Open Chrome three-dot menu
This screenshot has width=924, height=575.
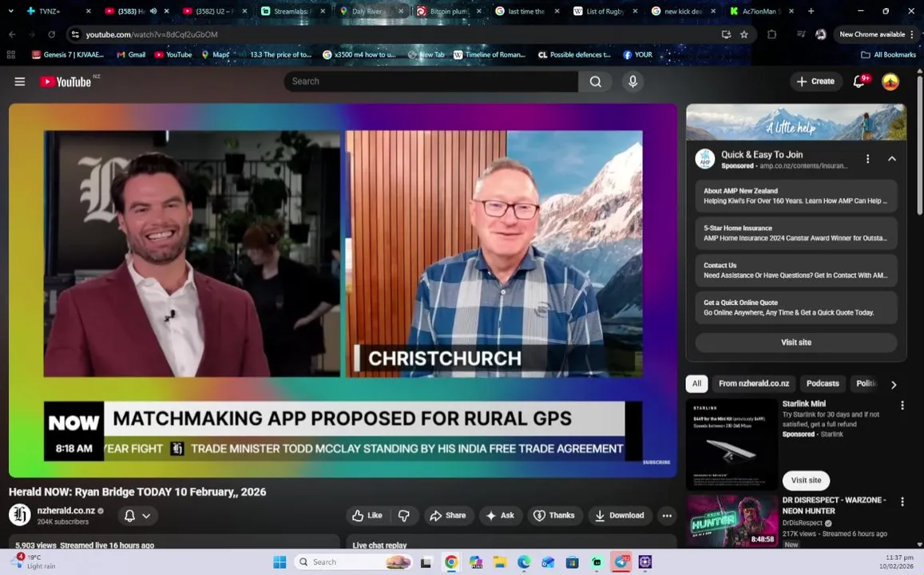912,34
